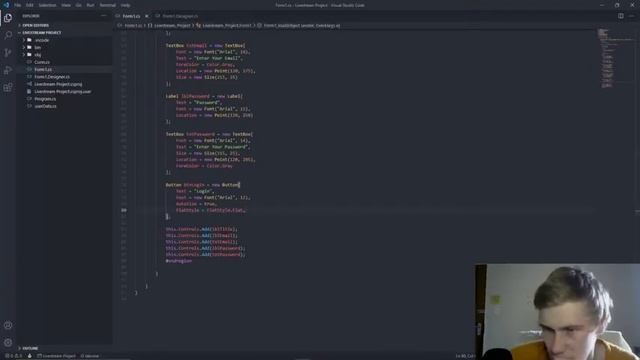Open Form1.Designer.cs in the explorer
Image resolution: width=640 pixels, height=360 pixels.
pos(52,77)
